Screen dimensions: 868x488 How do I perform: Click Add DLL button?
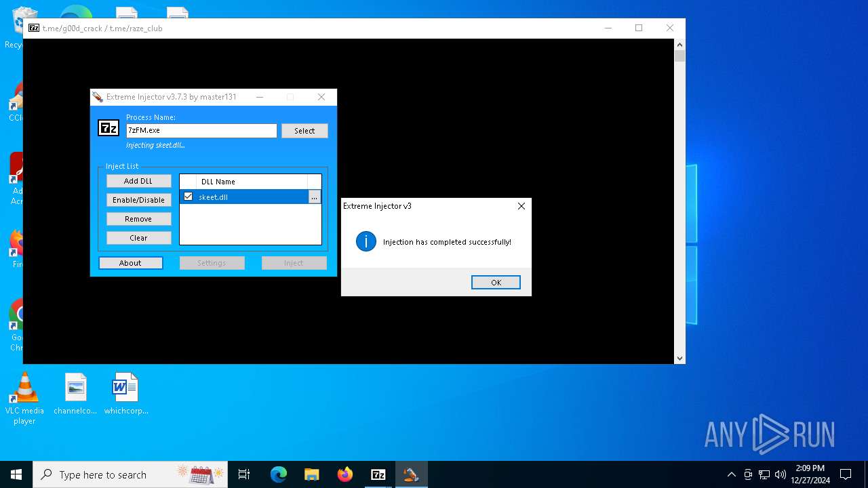tap(138, 181)
